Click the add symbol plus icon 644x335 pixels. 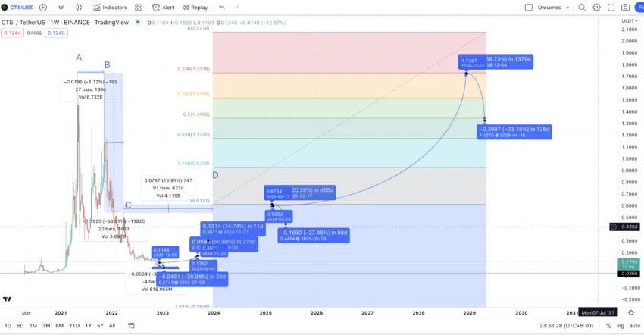tap(43, 8)
